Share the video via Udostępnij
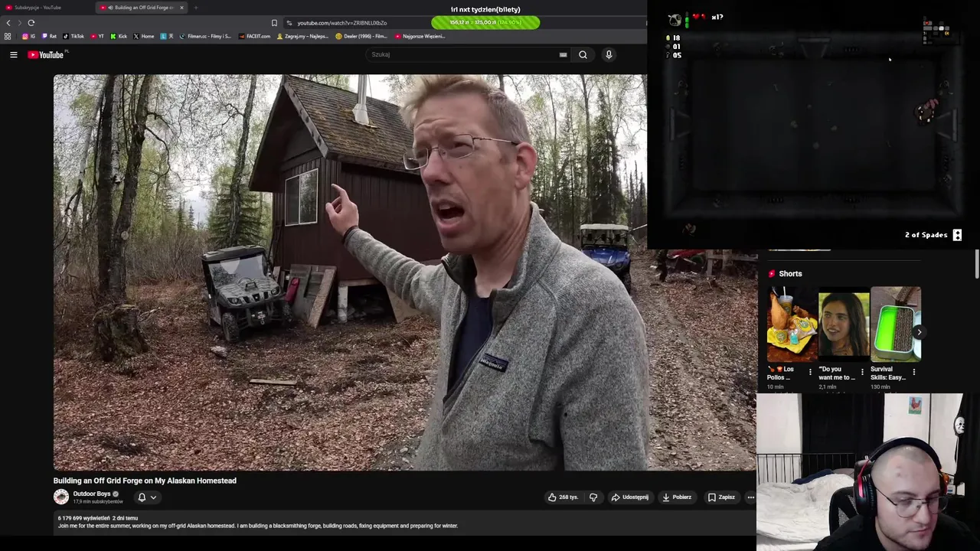 click(629, 497)
